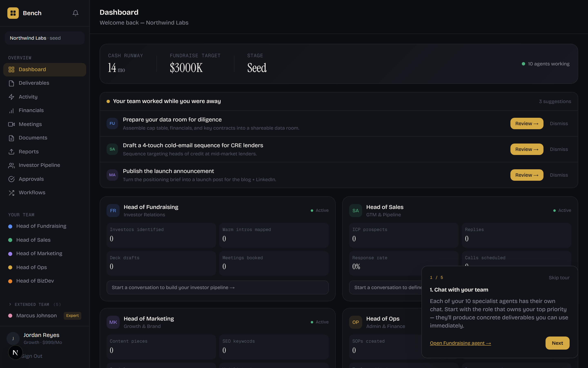This screenshot has height=368, width=588.
Task: Click the Reports upload icon
Action: 11,152
